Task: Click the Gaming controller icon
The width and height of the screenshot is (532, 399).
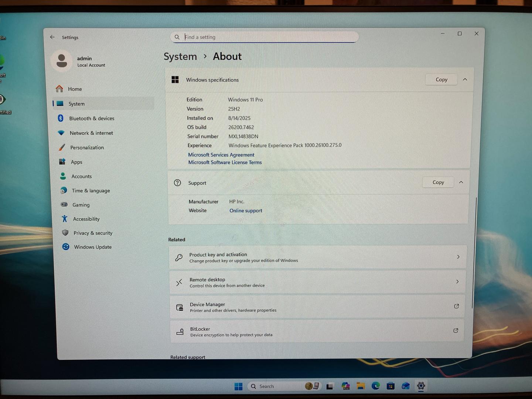Action: (64, 204)
